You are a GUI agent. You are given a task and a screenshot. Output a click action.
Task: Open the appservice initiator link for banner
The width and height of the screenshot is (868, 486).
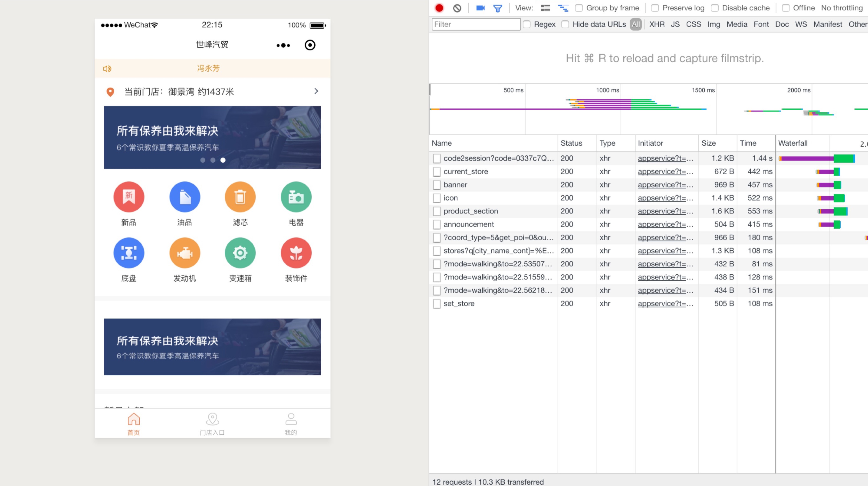[665, 185]
